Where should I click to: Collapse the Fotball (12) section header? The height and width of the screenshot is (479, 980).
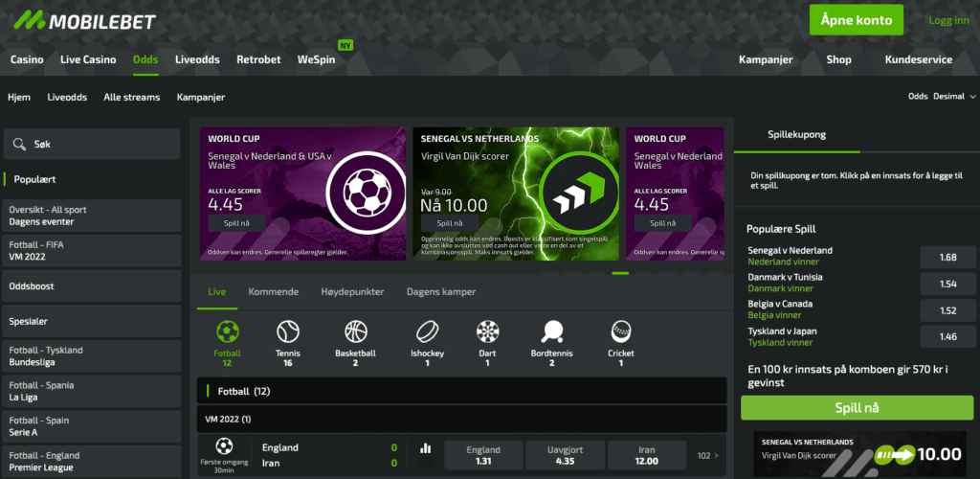[x=462, y=391]
